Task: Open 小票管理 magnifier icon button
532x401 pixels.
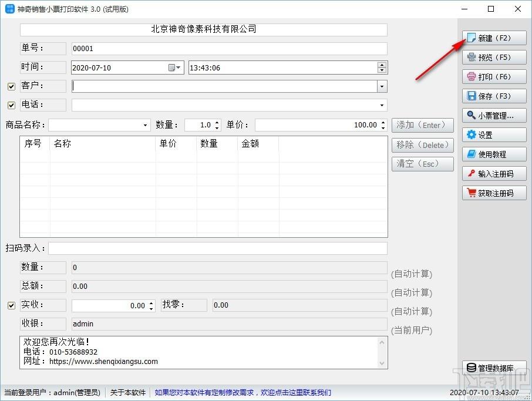Action: (x=472, y=115)
